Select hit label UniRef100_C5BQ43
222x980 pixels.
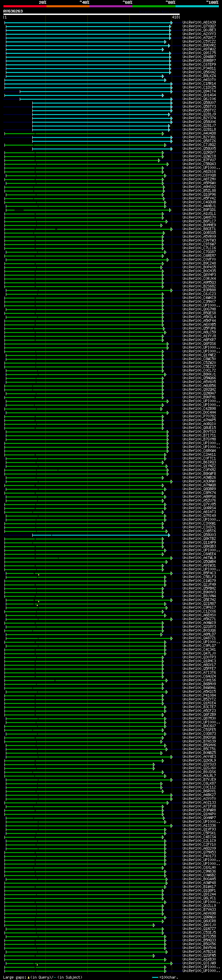click(x=199, y=164)
